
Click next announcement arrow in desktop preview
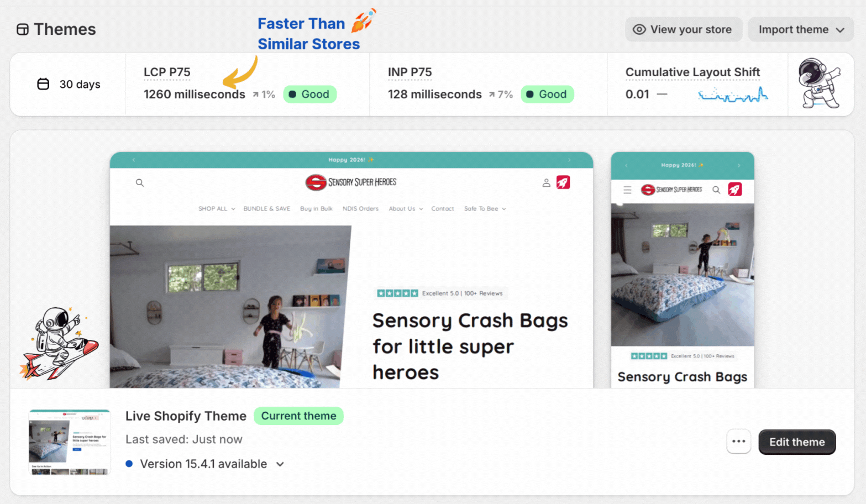click(x=569, y=160)
